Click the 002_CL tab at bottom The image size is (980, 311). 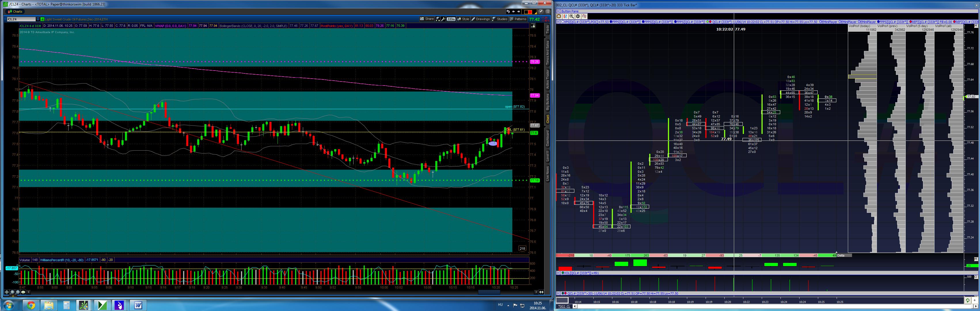click(x=564, y=306)
